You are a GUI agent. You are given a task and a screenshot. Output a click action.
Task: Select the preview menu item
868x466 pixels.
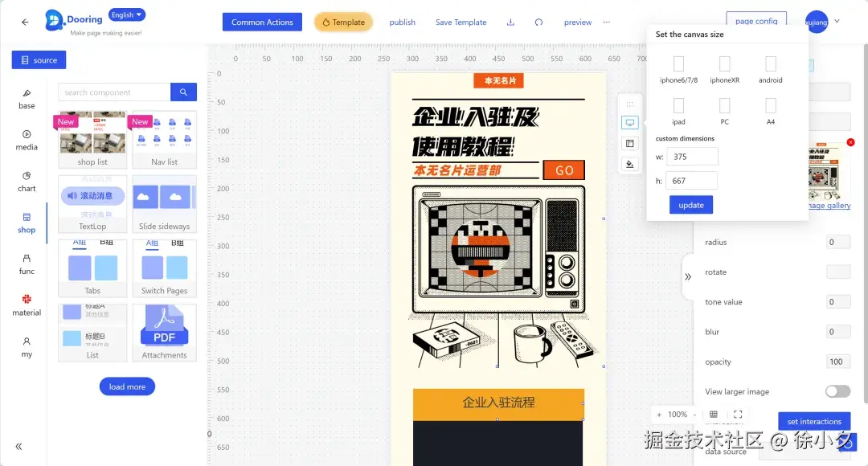coord(578,22)
